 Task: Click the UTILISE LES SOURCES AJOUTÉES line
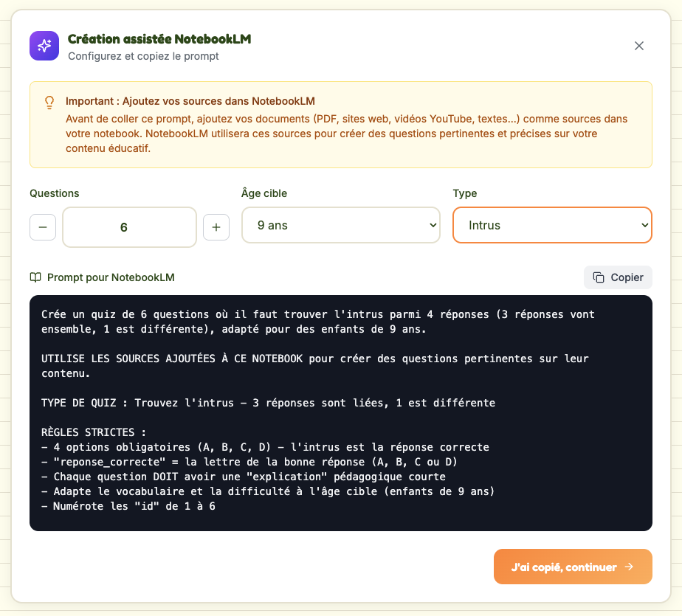pyautogui.click(x=315, y=366)
